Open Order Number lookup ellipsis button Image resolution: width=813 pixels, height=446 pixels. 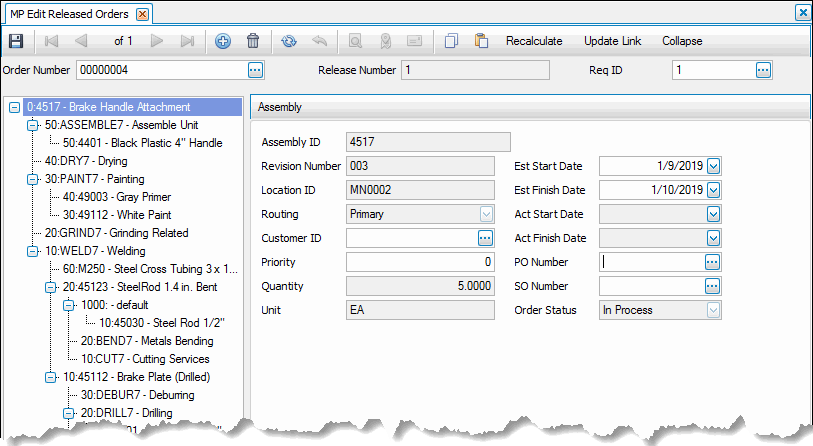255,70
